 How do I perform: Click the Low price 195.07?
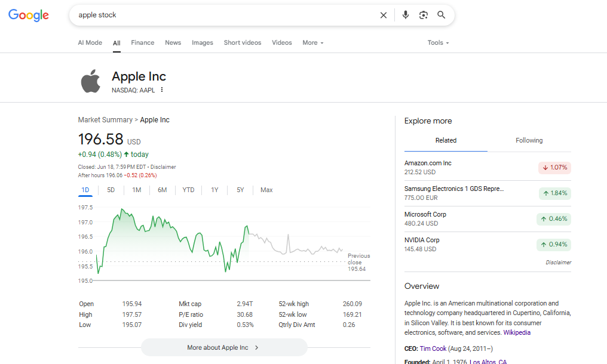click(x=132, y=325)
